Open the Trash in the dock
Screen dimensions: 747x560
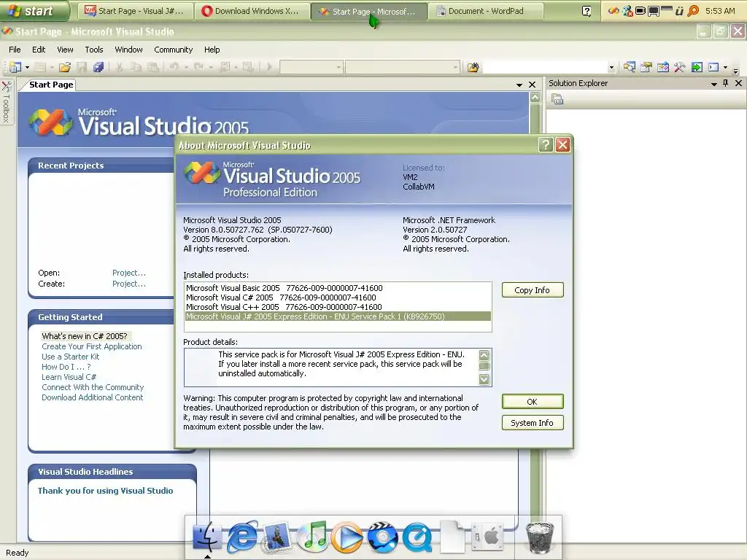click(540, 537)
